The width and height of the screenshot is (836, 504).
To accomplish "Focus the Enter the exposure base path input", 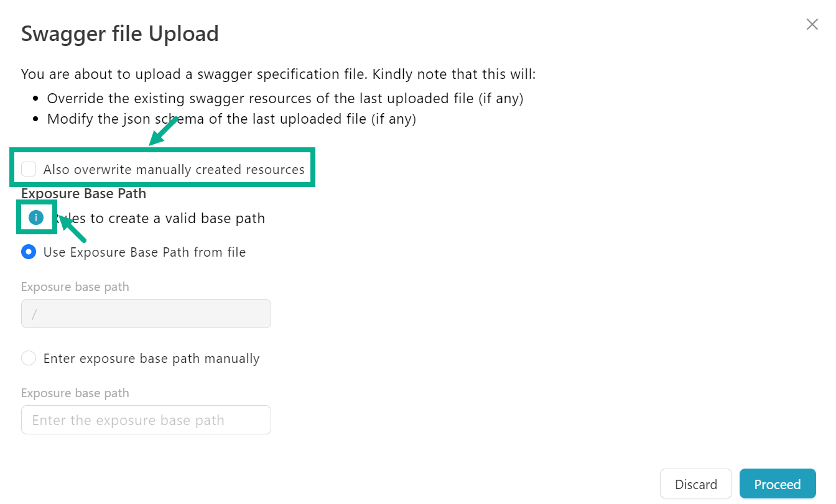I will (146, 420).
